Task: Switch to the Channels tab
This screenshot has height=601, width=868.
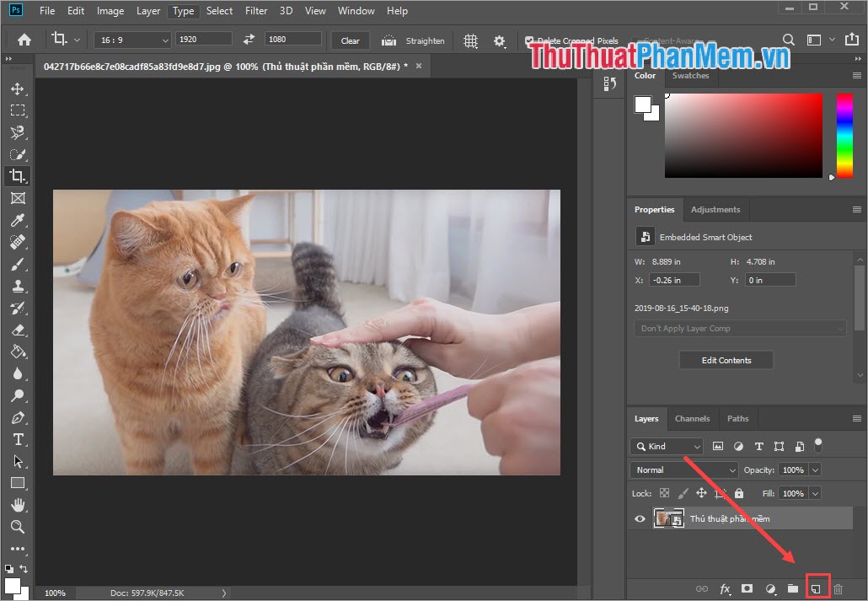Action: click(x=693, y=418)
